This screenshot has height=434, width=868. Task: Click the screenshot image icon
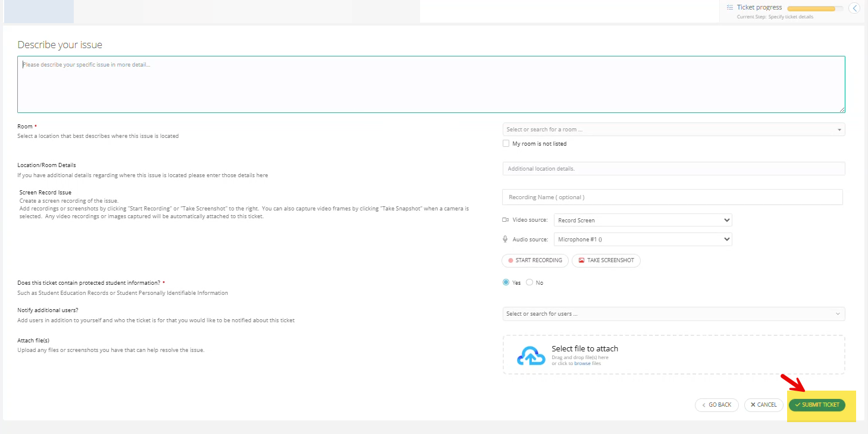click(x=581, y=260)
